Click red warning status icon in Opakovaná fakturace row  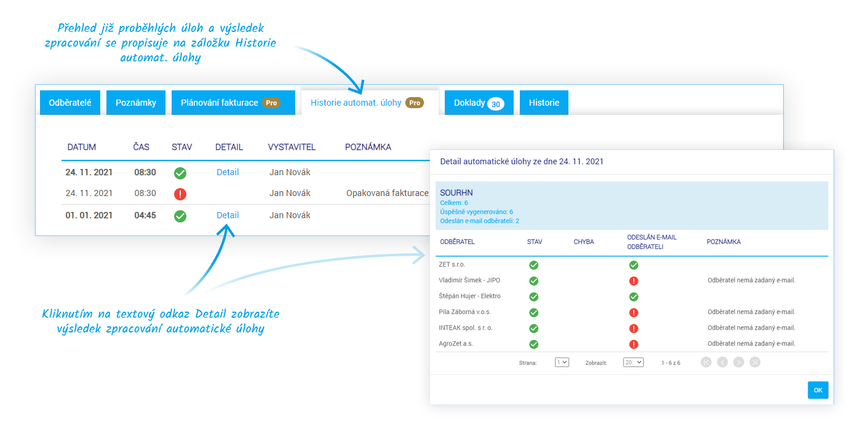click(x=180, y=194)
